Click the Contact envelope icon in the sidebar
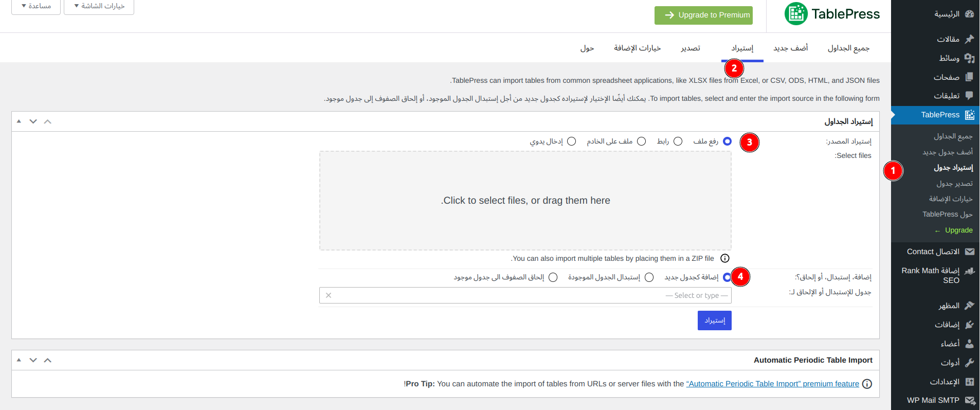 pyautogui.click(x=970, y=252)
